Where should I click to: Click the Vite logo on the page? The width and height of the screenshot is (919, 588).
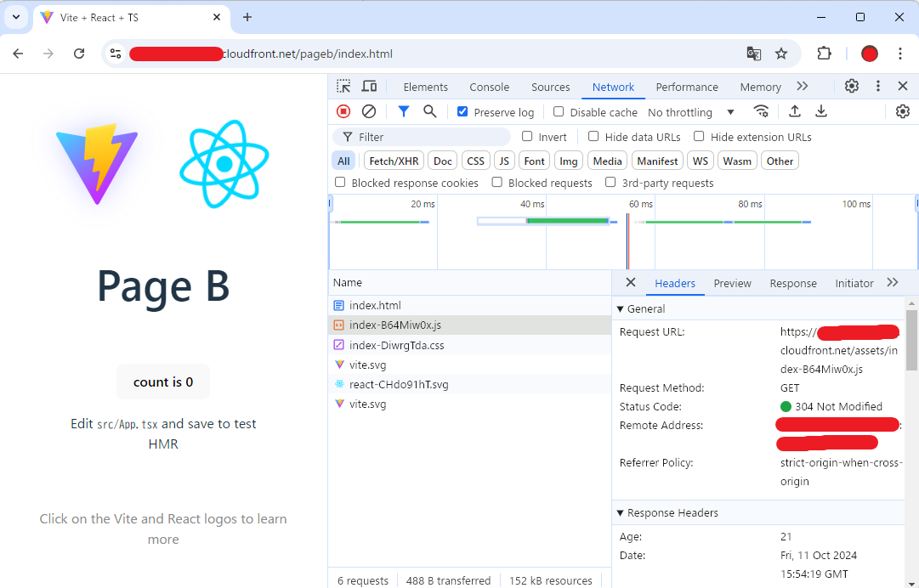point(97,163)
